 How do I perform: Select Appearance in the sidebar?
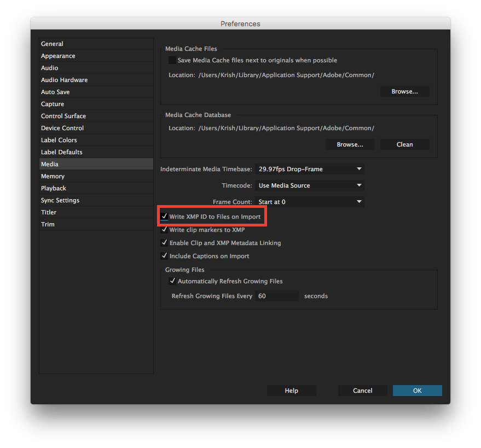click(x=96, y=56)
